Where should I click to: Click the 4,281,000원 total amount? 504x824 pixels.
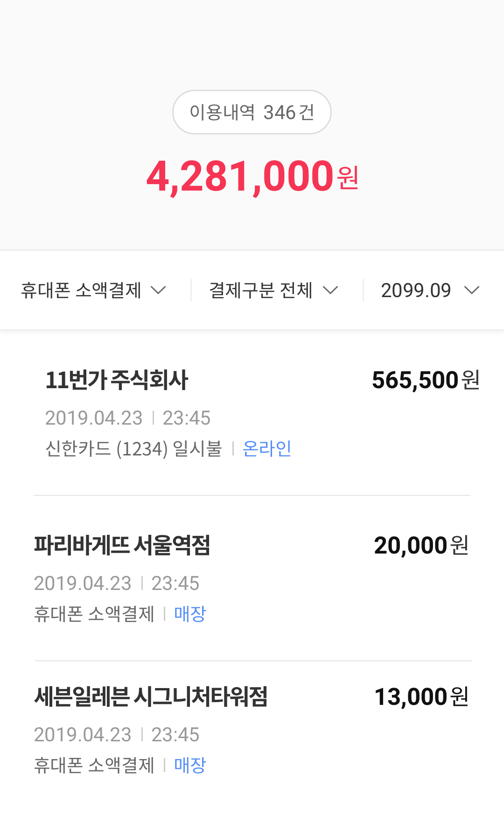click(252, 177)
